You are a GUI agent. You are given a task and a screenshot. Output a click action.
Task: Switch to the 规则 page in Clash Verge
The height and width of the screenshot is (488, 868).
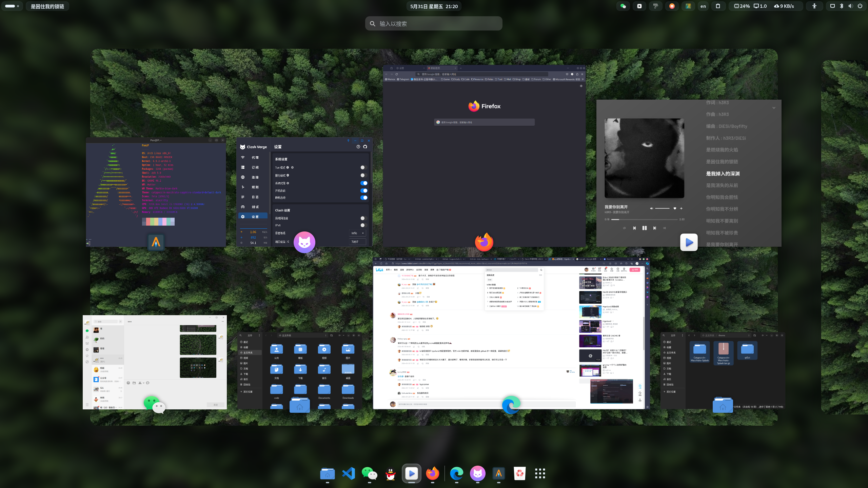point(253,187)
